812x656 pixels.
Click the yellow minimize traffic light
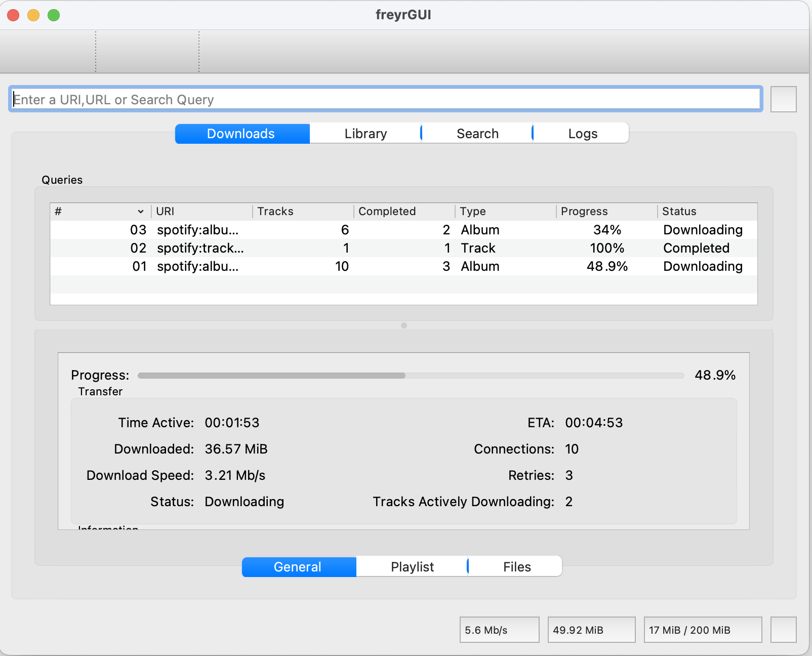coord(32,15)
